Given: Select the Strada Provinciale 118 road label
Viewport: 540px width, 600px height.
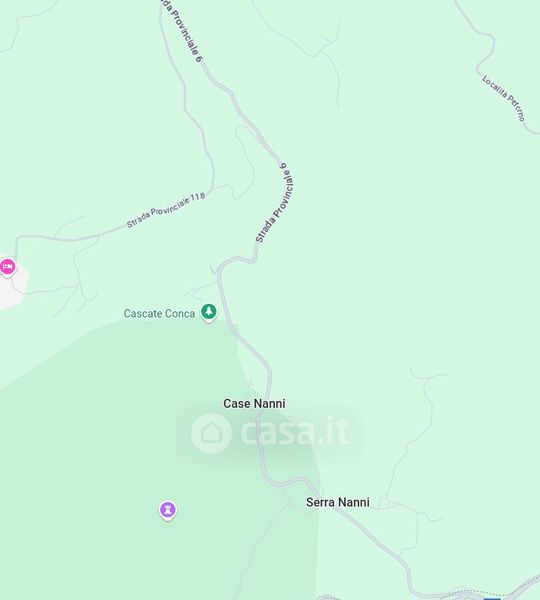Looking at the screenshot, I should 166,210.
